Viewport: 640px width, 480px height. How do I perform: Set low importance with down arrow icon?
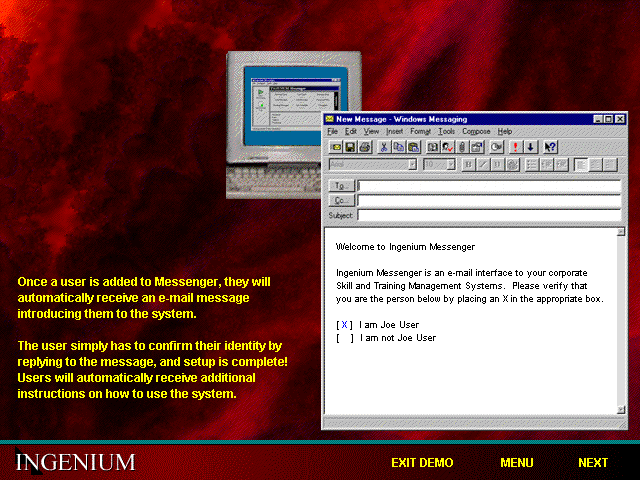531,147
